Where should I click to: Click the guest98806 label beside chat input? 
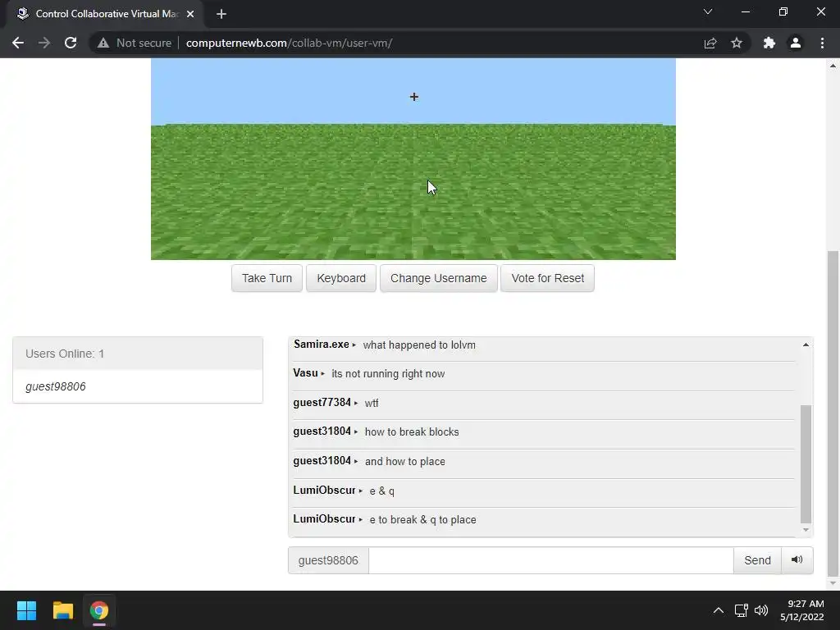pyautogui.click(x=328, y=560)
